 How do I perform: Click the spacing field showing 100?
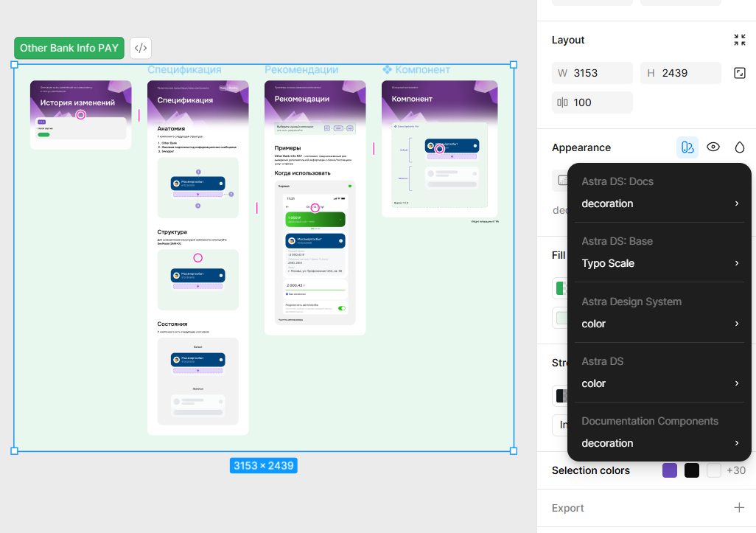pyautogui.click(x=592, y=102)
